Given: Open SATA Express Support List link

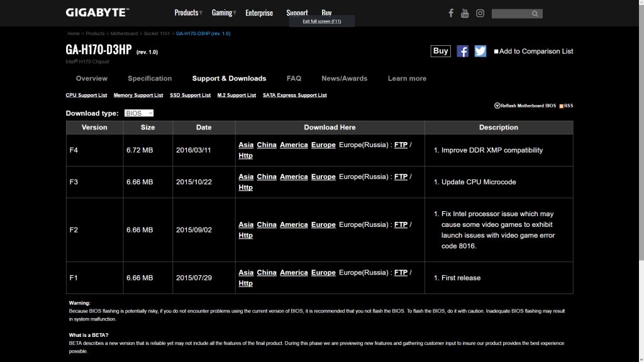Looking at the screenshot, I should (x=295, y=96).
